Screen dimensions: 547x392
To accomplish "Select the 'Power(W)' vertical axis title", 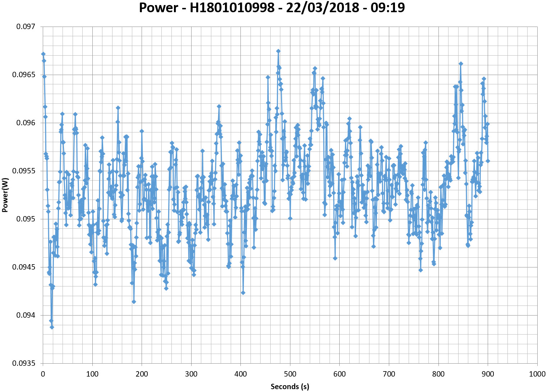I will [x=5, y=195].
